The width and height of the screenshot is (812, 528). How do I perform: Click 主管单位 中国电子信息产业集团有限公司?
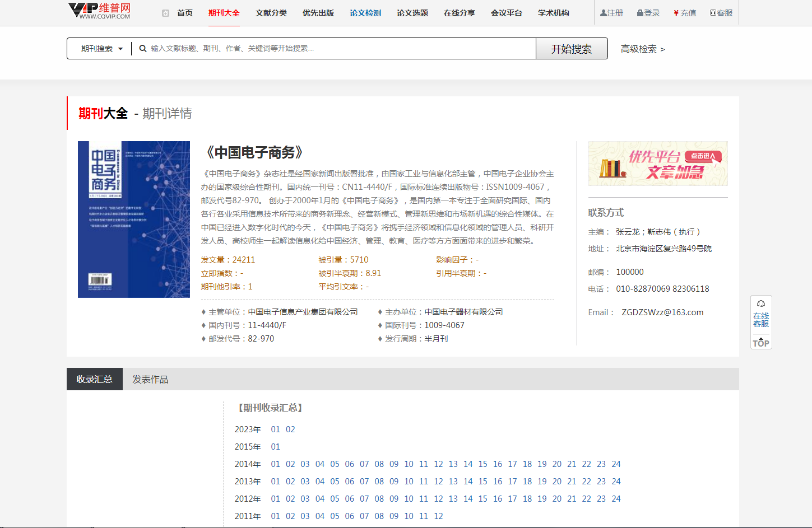[280, 312]
